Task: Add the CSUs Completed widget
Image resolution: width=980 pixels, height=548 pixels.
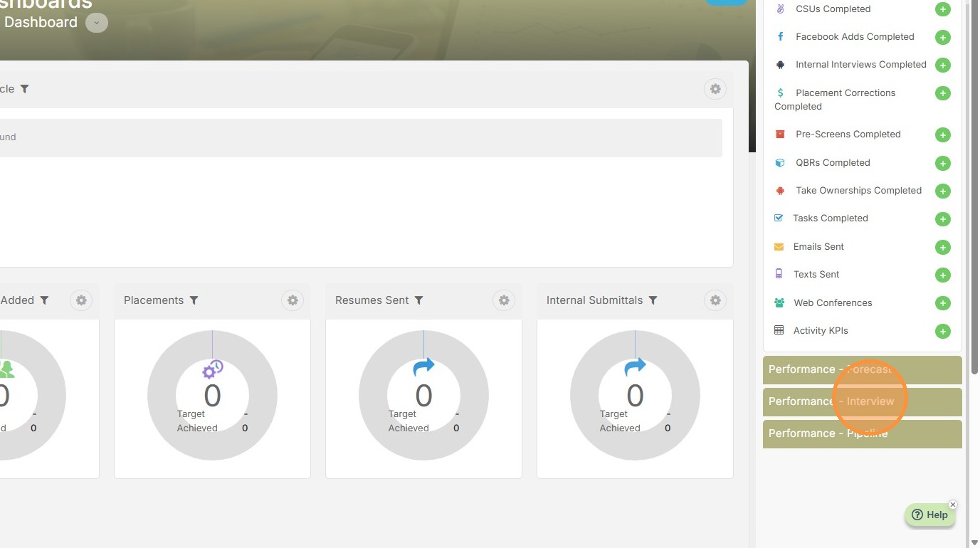Action: point(942,9)
